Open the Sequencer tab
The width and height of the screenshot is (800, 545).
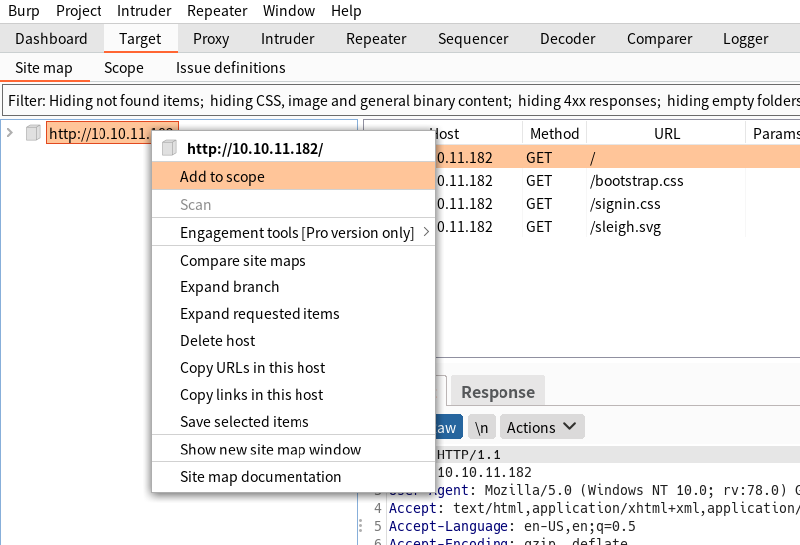click(473, 39)
